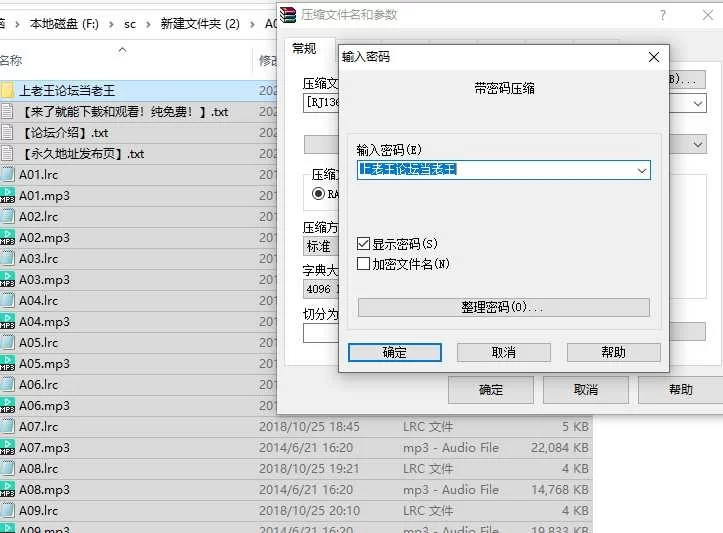Click the WinRAR books icon in title bar

point(288,15)
